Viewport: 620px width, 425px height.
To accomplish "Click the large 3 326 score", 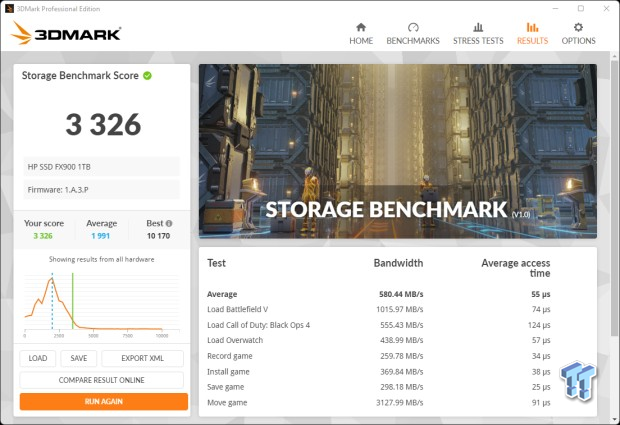I will [x=103, y=125].
